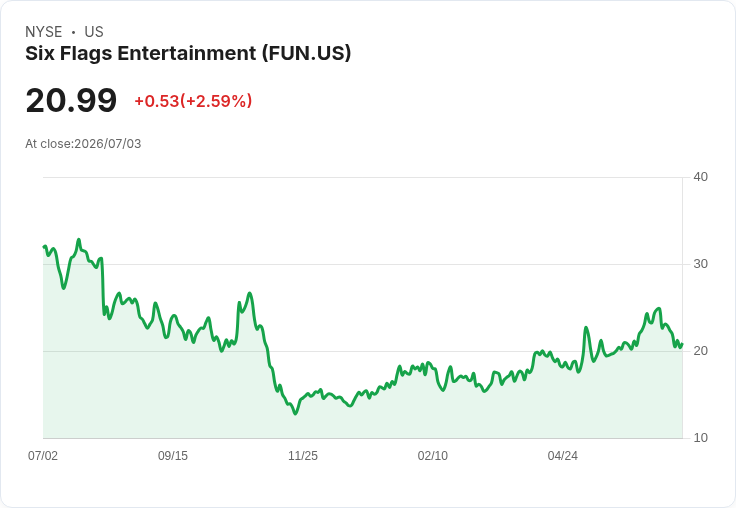Click the 20 y-axis price label
The height and width of the screenshot is (508, 736).
coord(700,351)
